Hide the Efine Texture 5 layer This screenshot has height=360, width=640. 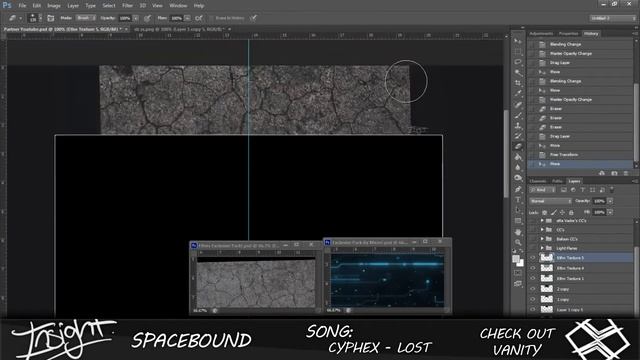[533, 258]
